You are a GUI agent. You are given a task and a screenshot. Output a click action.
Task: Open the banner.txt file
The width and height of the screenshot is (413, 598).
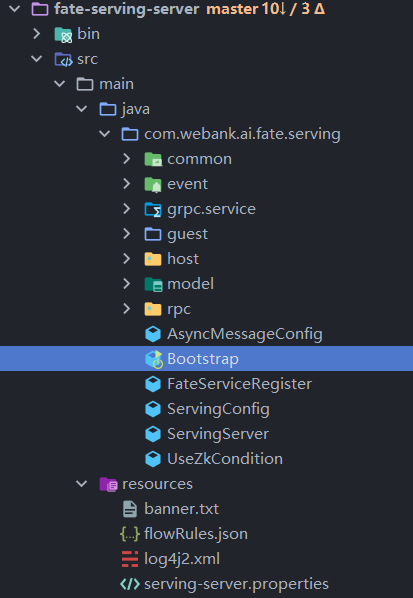click(182, 509)
